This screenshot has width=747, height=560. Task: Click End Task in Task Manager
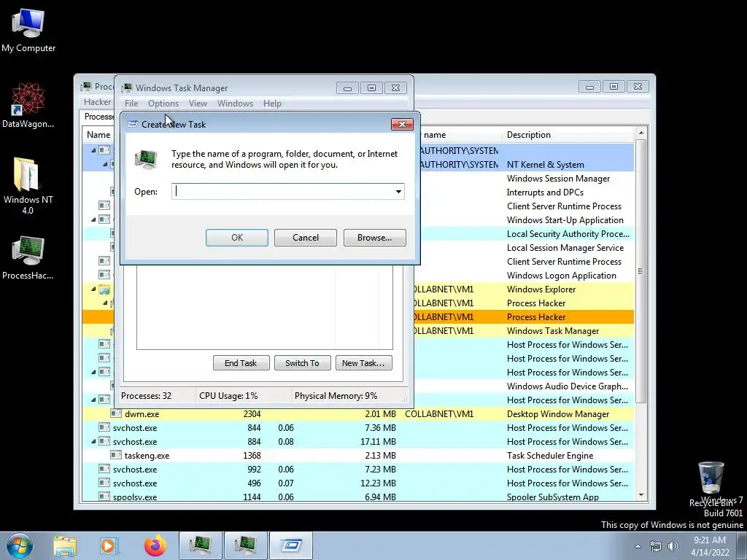(241, 363)
